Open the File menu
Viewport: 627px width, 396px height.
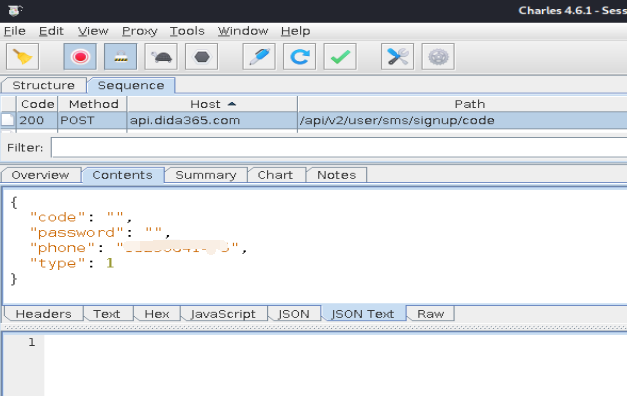point(15,31)
